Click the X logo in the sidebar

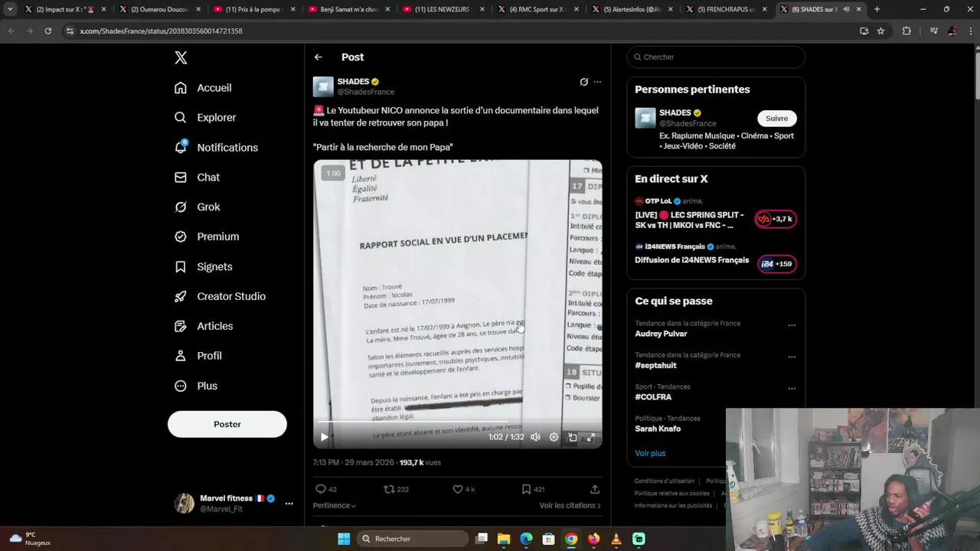click(x=181, y=57)
